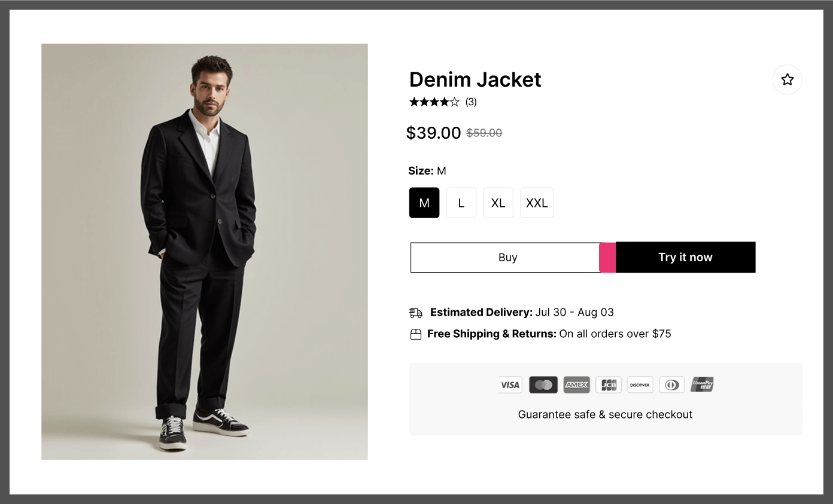Screen dimensions: 833x504
Task: Click the delivery truck icon
Action: (416, 313)
